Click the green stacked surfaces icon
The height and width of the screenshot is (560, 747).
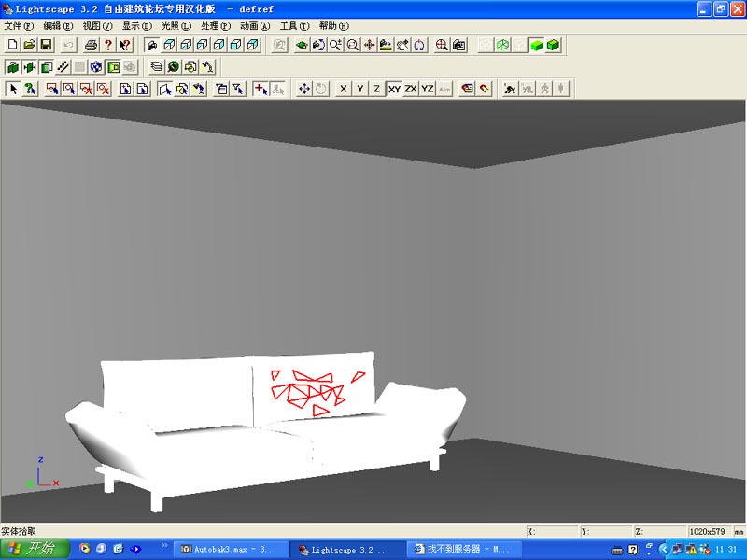pyautogui.click(x=46, y=66)
